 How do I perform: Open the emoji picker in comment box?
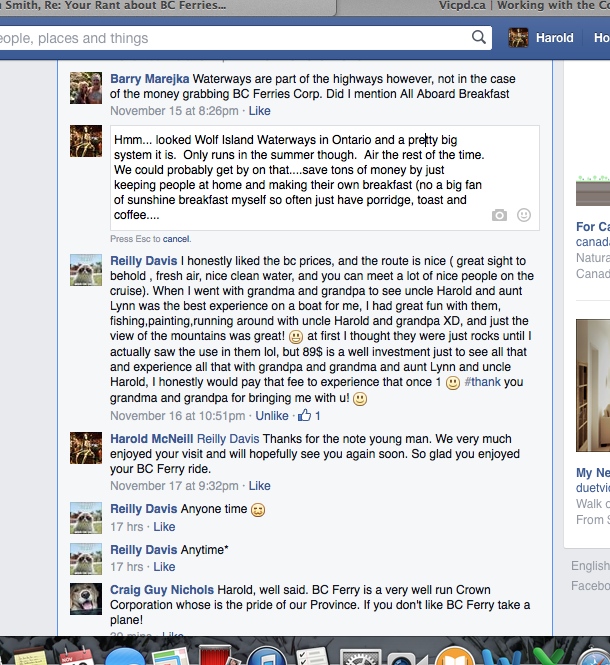point(524,215)
